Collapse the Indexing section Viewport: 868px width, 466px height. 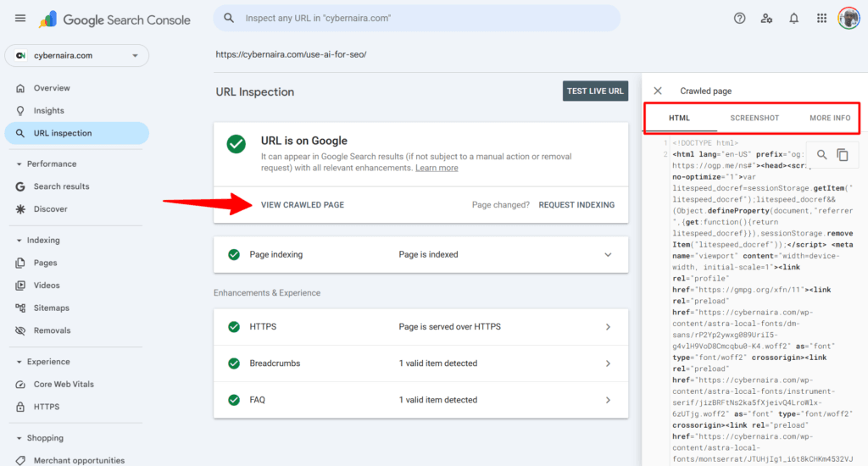click(19, 240)
